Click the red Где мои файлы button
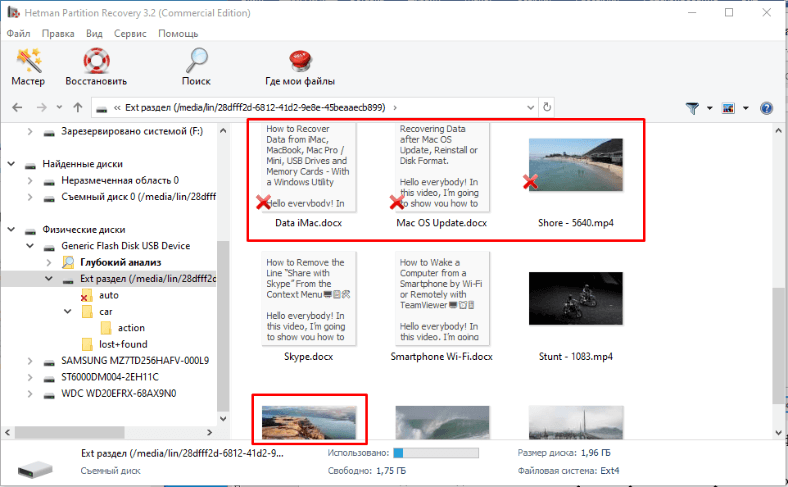The width and height of the screenshot is (788, 487). click(300, 61)
